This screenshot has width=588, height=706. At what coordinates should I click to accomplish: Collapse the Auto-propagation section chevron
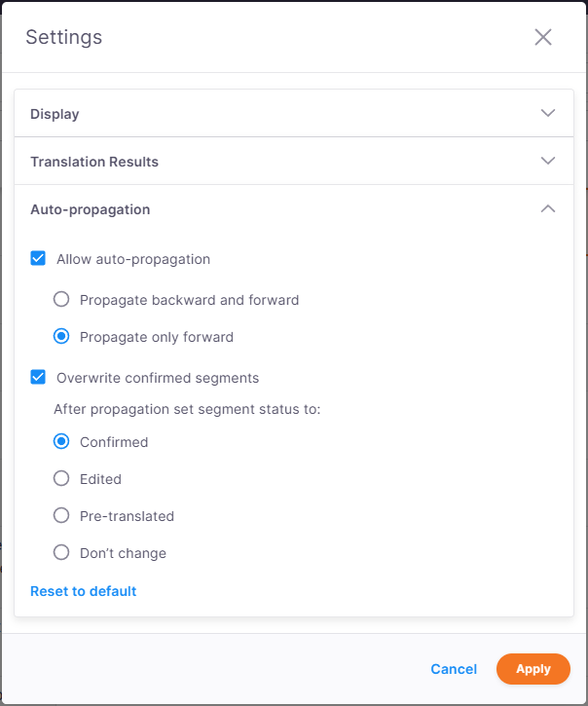click(x=548, y=208)
